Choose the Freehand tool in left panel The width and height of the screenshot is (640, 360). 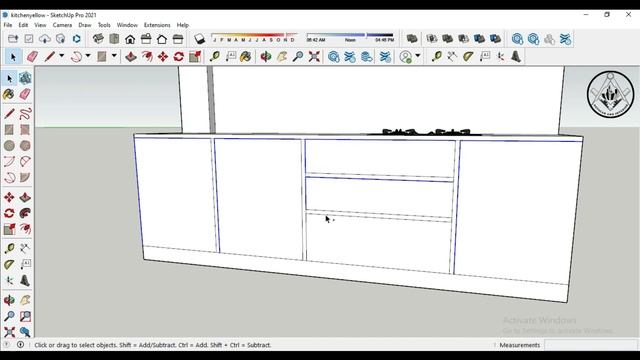point(25,113)
